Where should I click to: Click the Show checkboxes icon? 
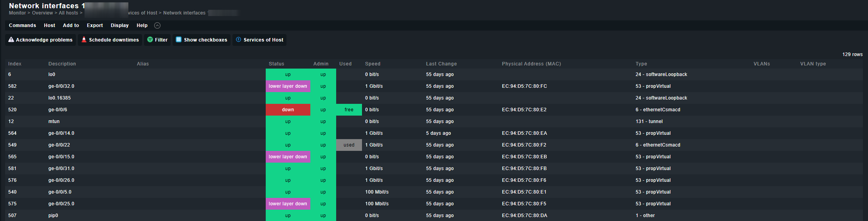click(x=178, y=40)
